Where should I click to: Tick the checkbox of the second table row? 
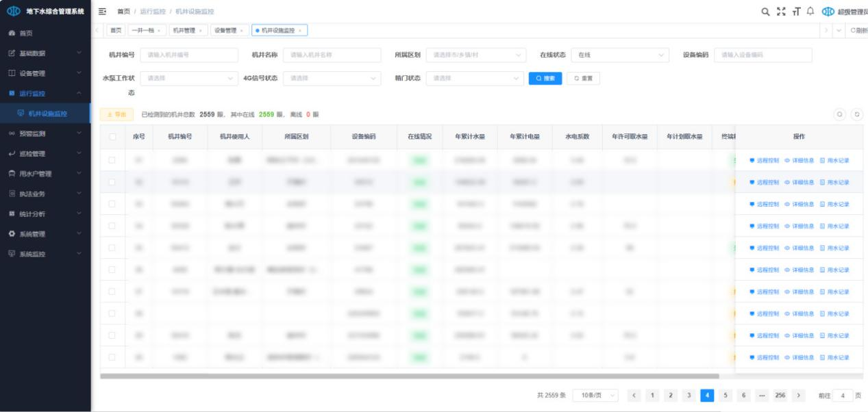tap(112, 182)
